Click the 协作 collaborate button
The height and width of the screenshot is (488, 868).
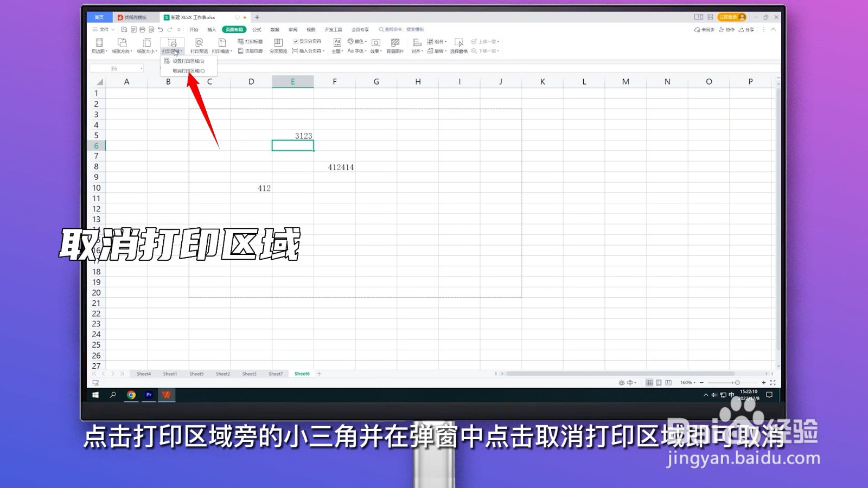pyautogui.click(x=726, y=29)
